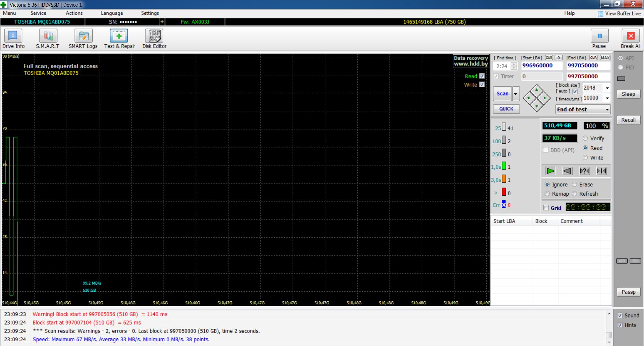Click the reverse scan direction arrow

(x=567, y=171)
